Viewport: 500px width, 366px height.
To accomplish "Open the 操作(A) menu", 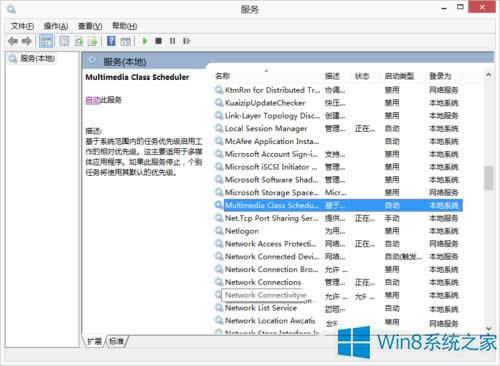I will [x=56, y=26].
